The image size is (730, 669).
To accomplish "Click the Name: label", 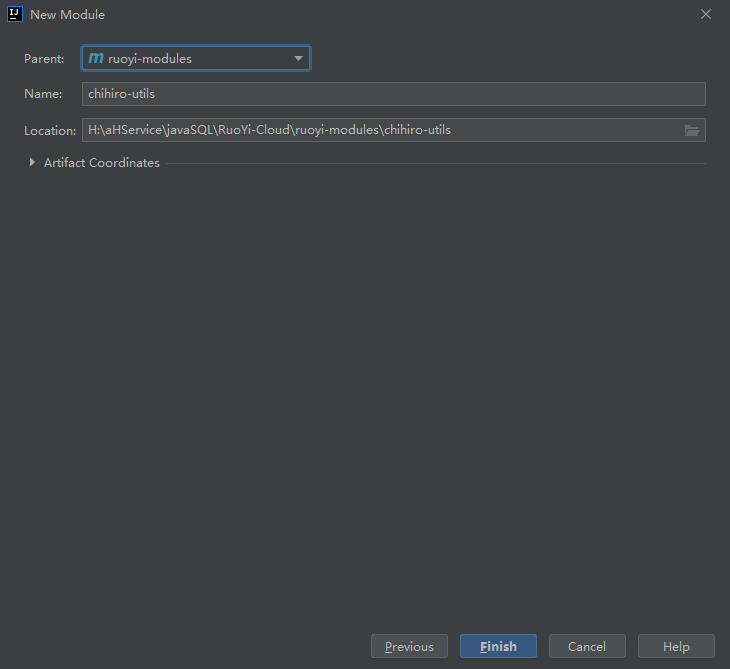I will [43, 94].
